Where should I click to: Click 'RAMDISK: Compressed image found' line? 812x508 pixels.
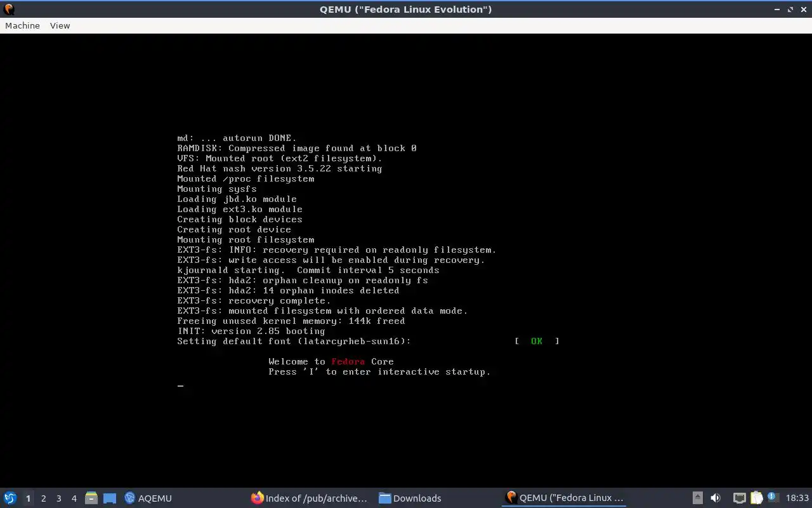coord(297,148)
